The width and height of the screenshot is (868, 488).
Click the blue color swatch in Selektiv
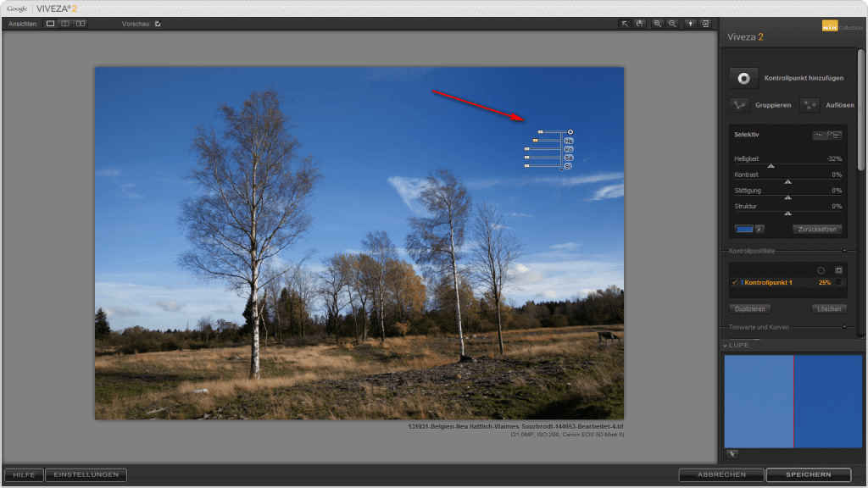click(744, 229)
